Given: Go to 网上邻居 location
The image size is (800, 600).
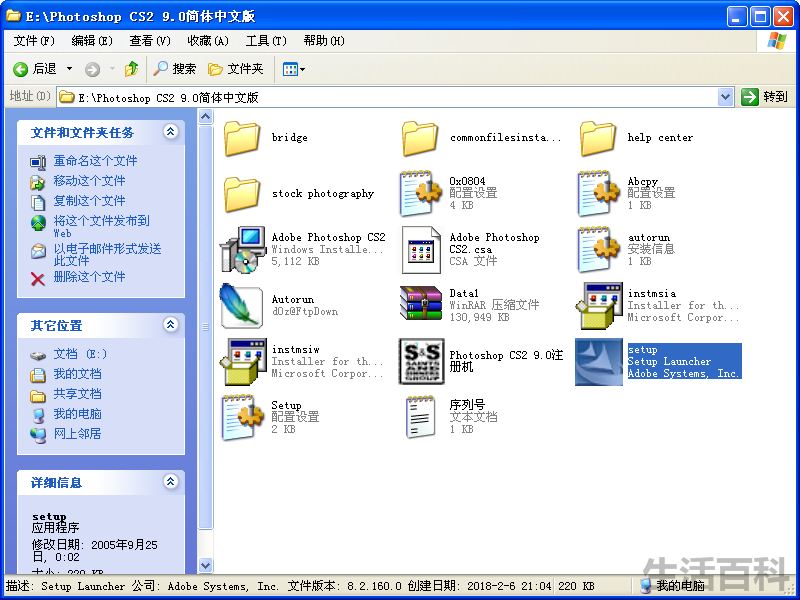Looking at the screenshot, I should [78, 434].
